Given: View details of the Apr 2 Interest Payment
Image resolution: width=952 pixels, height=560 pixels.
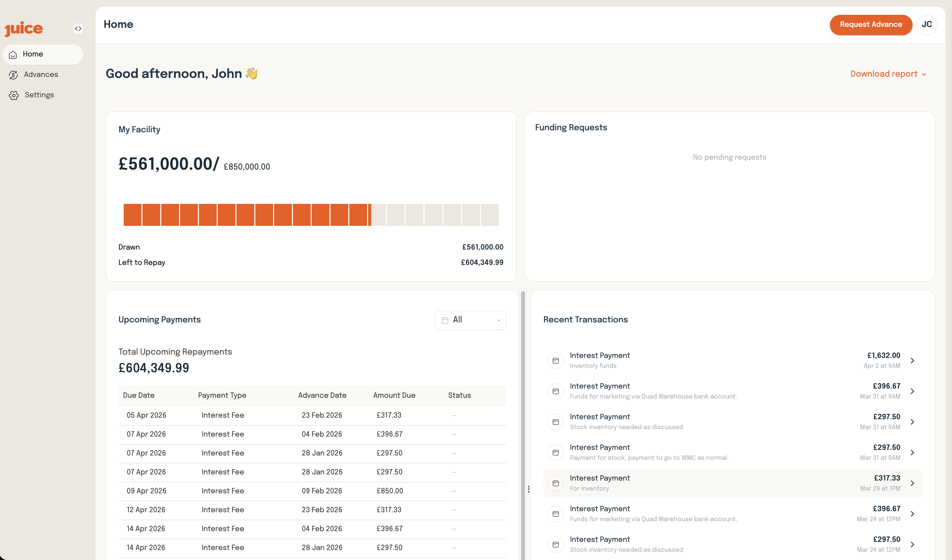Looking at the screenshot, I should (733, 360).
